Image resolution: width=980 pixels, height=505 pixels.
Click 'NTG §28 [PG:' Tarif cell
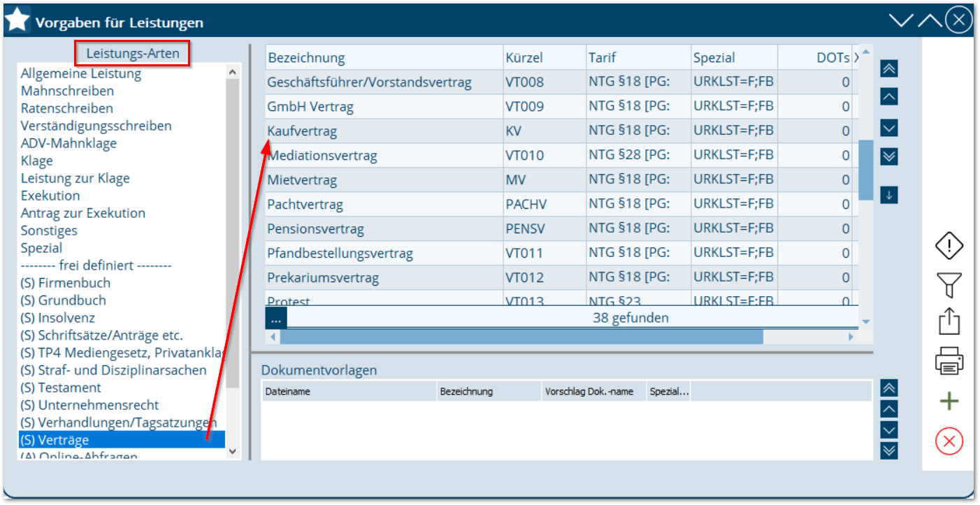(x=639, y=155)
